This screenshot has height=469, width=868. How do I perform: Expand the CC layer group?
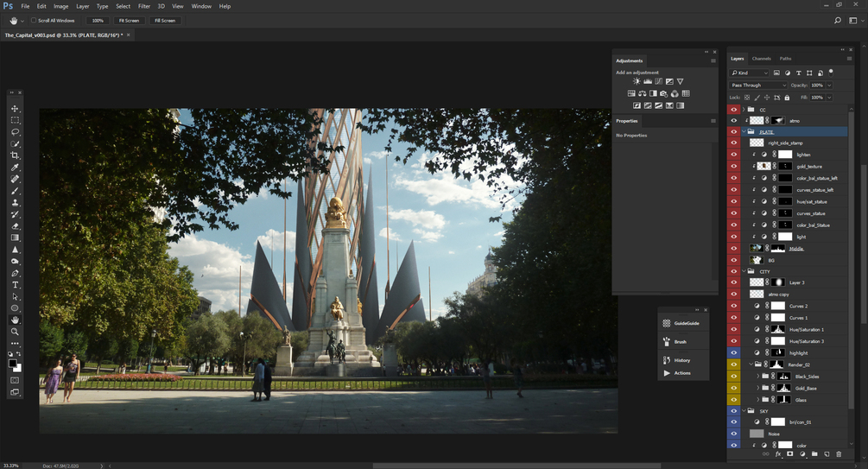[744, 110]
